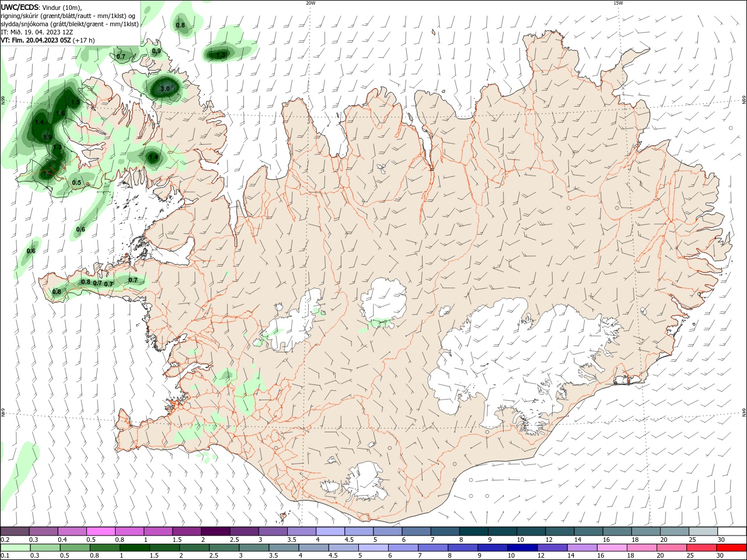Image resolution: width=747 pixels, height=560 pixels.
Task: Click the 15W longitude label
Action: pos(618,3)
